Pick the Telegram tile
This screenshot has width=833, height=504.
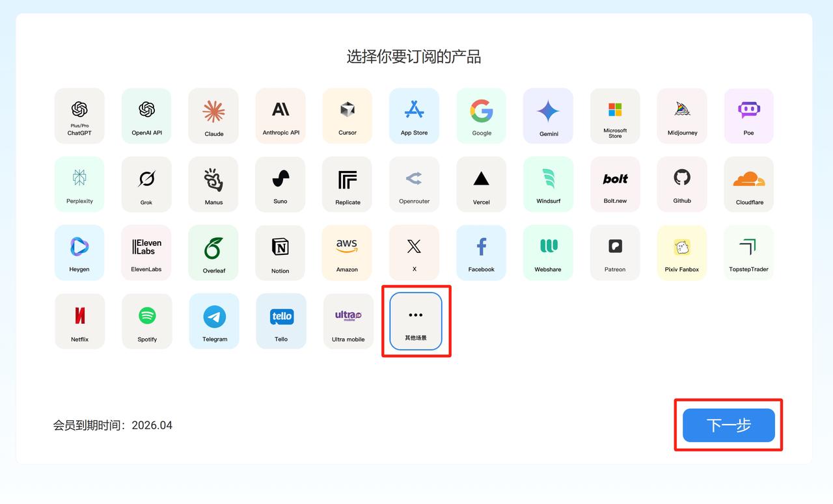pyautogui.click(x=214, y=321)
